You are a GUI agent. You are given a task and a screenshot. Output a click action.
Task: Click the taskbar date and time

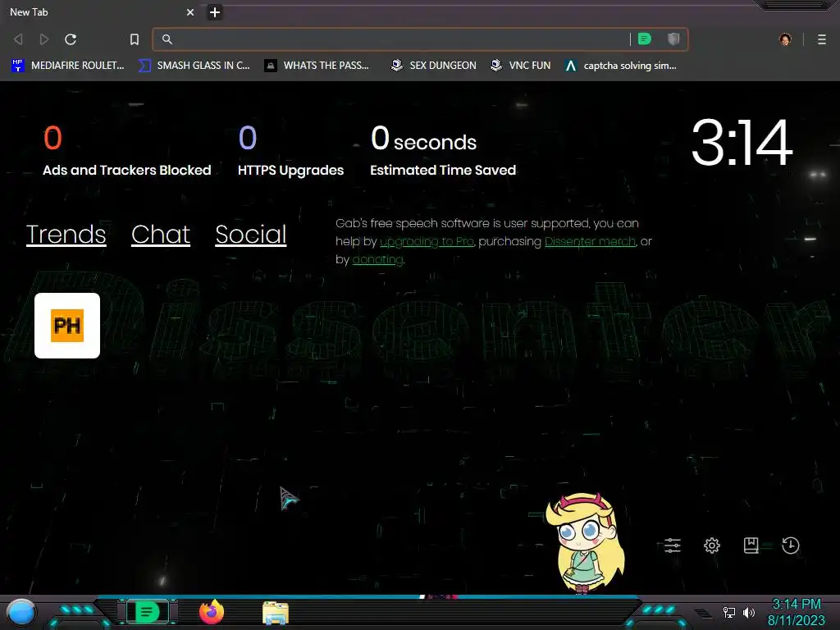796,612
